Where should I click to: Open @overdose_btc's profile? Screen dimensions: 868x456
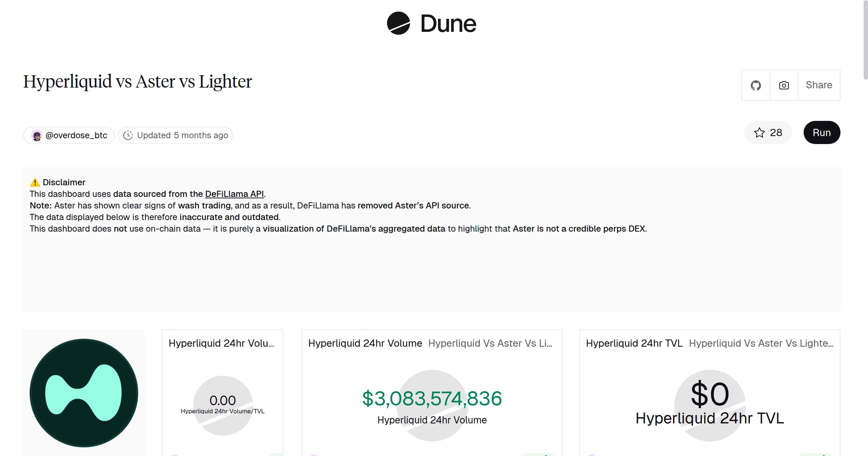tap(76, 135)
